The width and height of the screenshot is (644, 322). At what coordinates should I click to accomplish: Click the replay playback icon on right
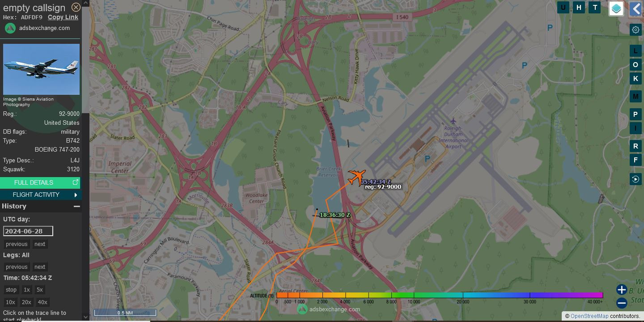point(636,179)
